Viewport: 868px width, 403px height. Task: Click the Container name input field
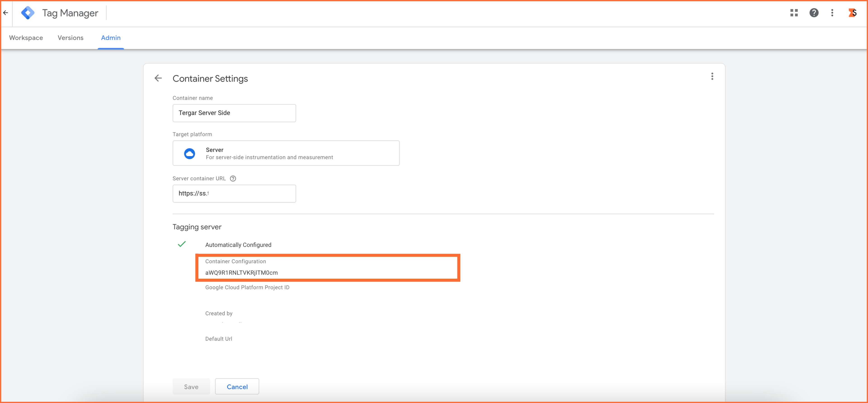pos(234,113)
